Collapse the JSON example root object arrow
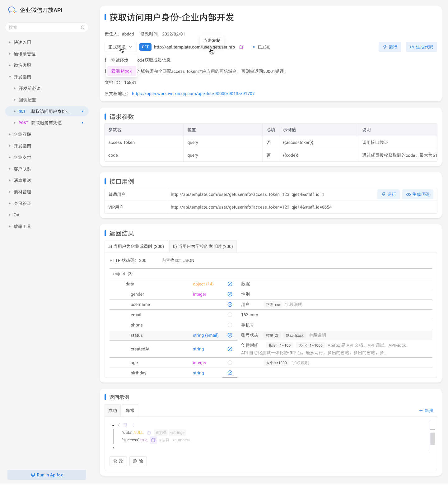Viewport: 448px width, 487px height. click(x=113, y=425)
